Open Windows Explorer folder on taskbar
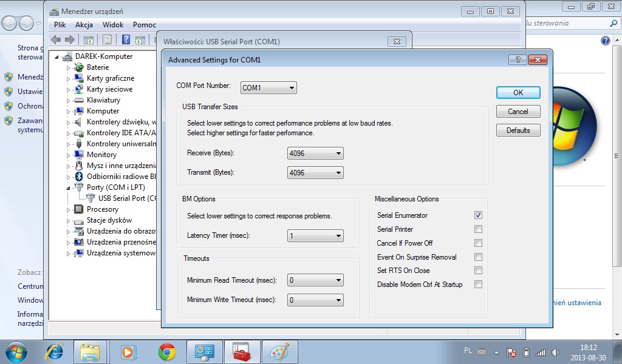622x364 pixels. (x=90, y=352)
